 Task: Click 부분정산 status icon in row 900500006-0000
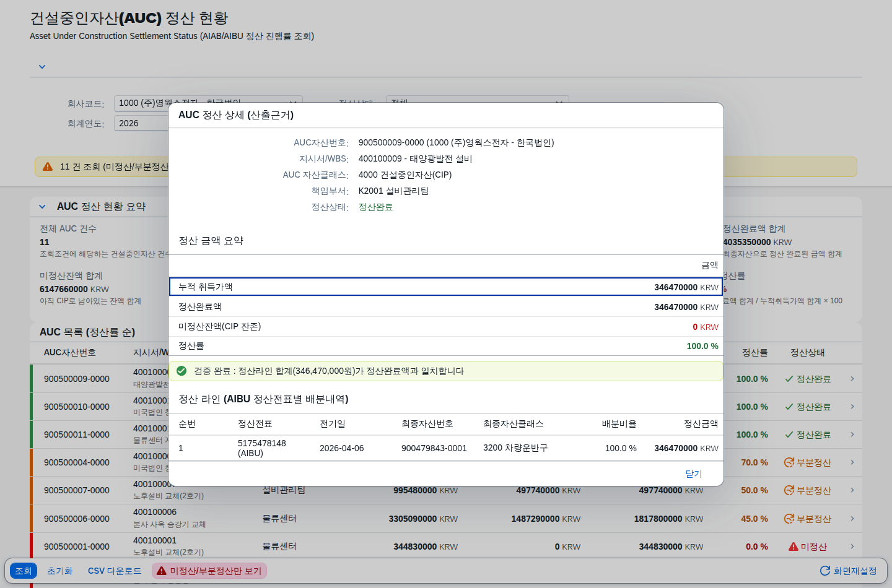point(789,519)
